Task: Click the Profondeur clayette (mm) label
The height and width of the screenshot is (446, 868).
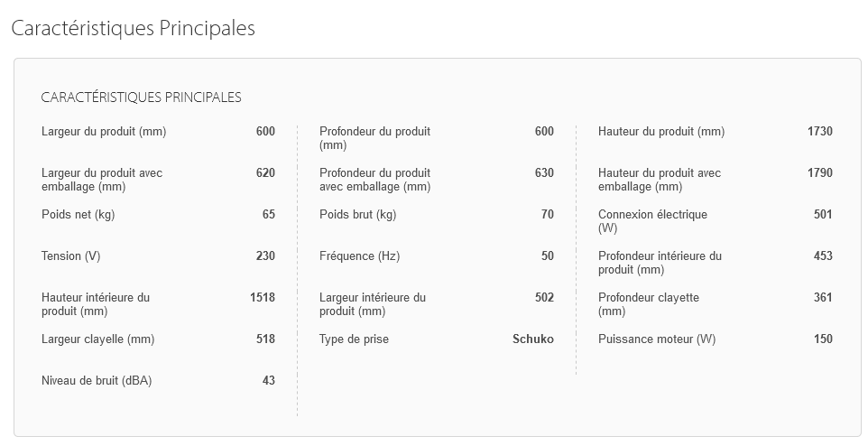Action: (x=648, y=305)
